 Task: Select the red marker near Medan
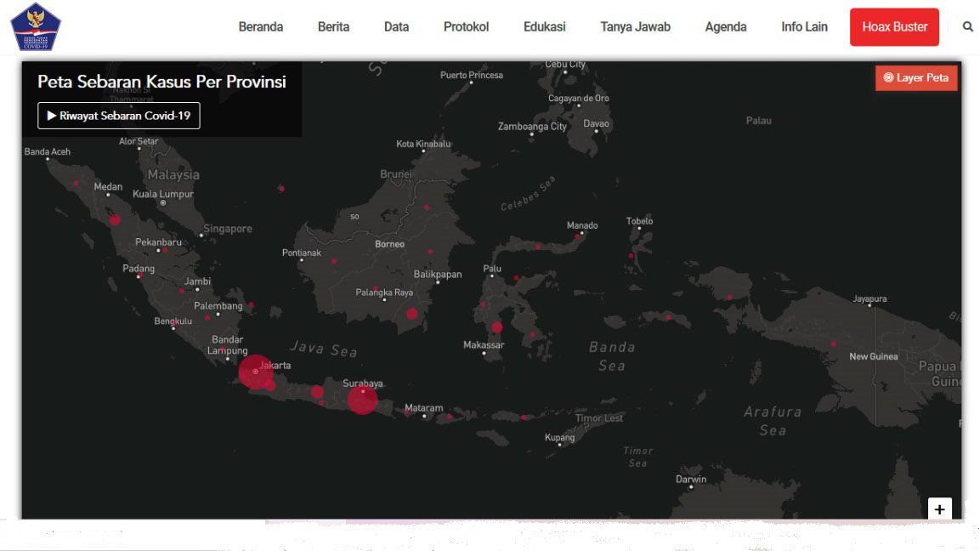coord(115,219)
